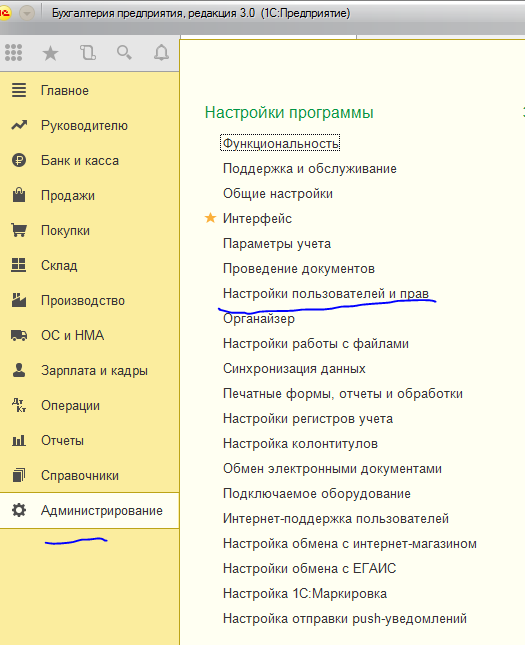Click the 1C logo icon in title bar
525x645 pixels.
5,13
